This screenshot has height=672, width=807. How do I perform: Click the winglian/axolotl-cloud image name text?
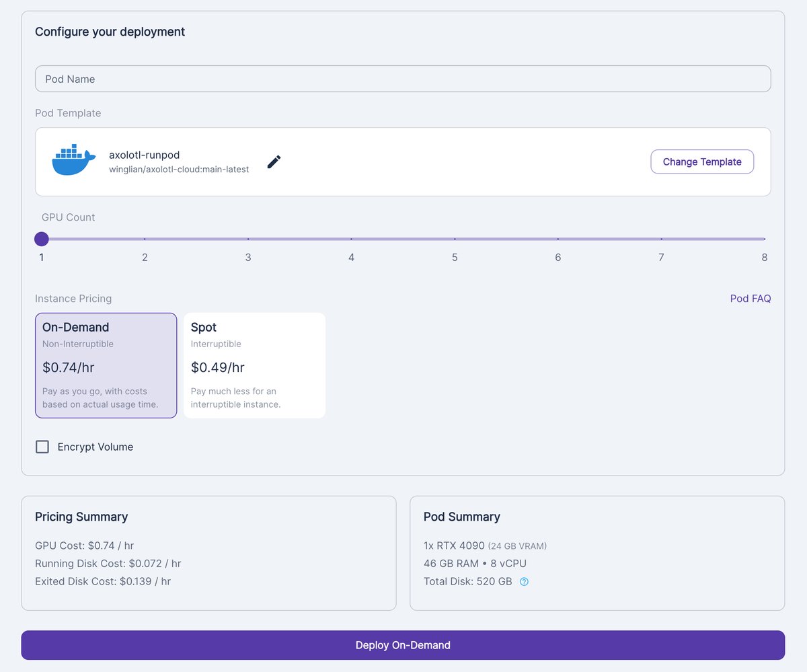pos(179,170)
